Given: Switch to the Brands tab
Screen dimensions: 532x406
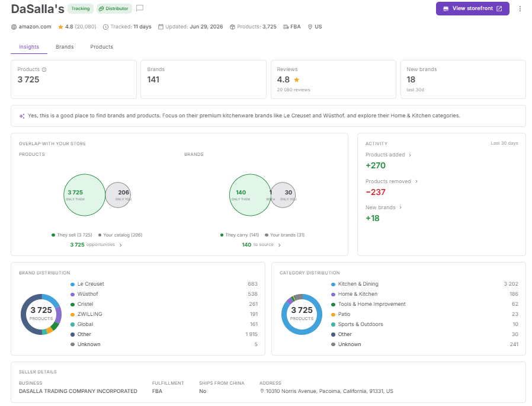Looking at the screenshot, I should [65, 47].
